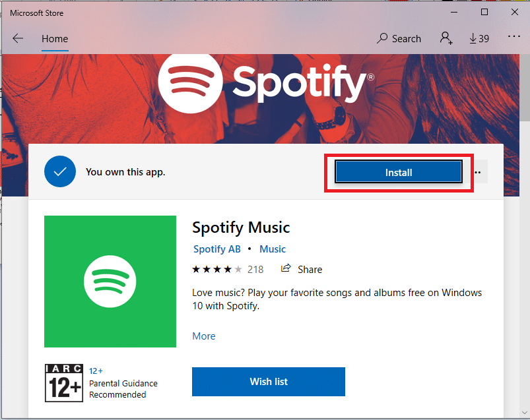The width and height of the screenshot is (530, 420).
Task: Open the Spotify AB publisher link
Action: click(216, 249)
